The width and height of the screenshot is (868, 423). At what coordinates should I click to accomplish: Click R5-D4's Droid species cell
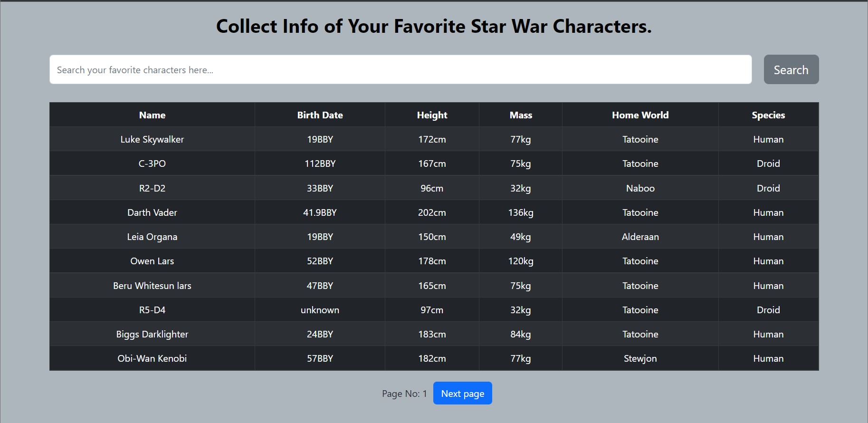coord(768,310)
